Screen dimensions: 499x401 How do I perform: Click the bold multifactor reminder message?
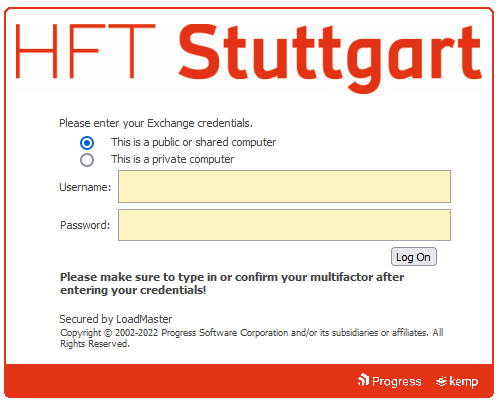232,284
